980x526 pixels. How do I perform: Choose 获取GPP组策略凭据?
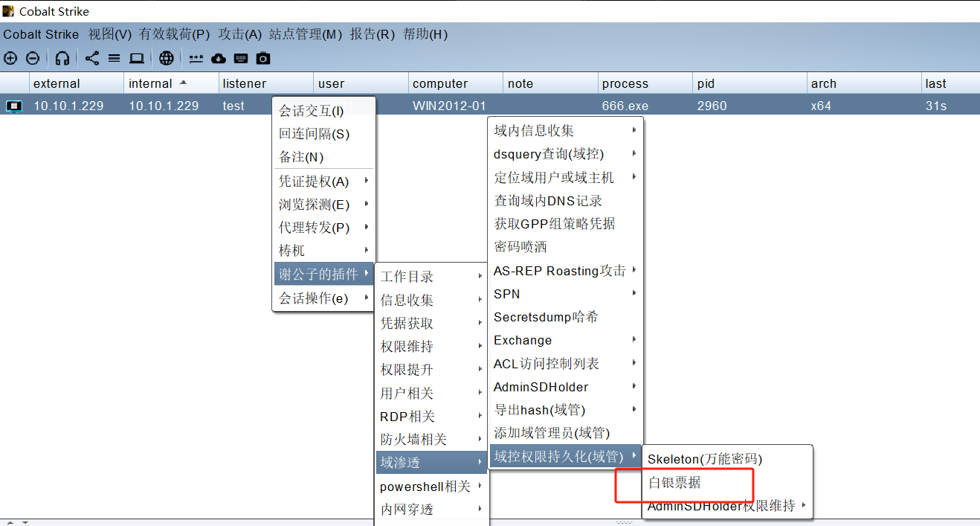coord(566,223)
